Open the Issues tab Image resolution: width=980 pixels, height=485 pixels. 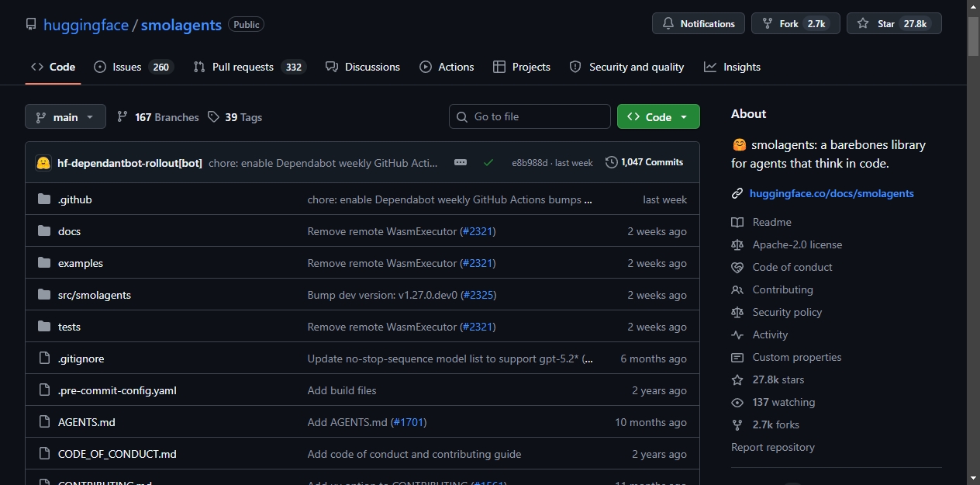tap(133, 67)
